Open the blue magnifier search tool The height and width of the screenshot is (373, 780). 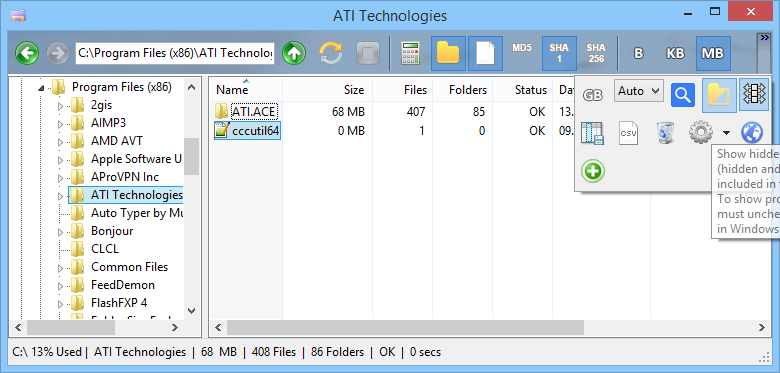pyautogui.click(x=682, y=94)
